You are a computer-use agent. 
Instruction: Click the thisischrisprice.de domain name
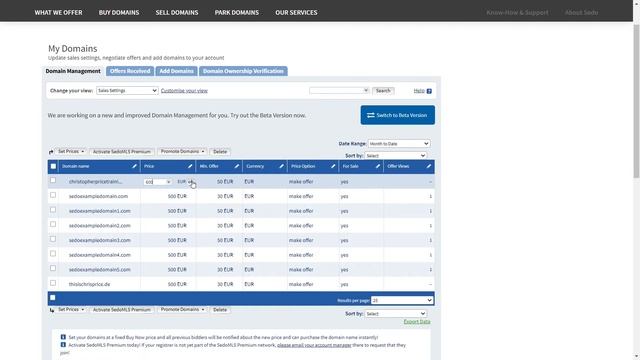(89, 284)
